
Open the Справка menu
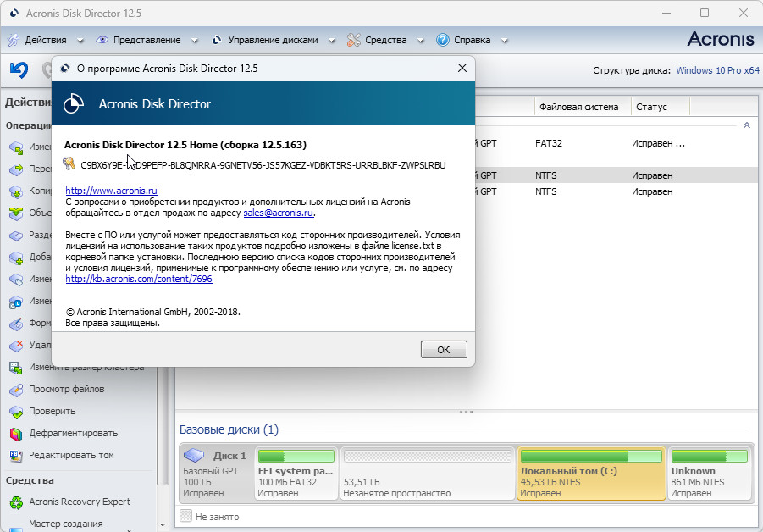(x=472, y=40)
